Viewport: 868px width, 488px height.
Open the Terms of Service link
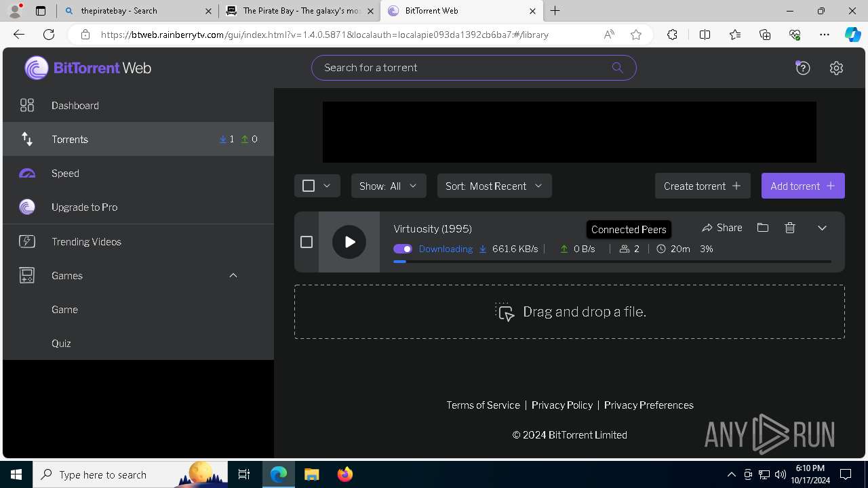click(483, 405)
